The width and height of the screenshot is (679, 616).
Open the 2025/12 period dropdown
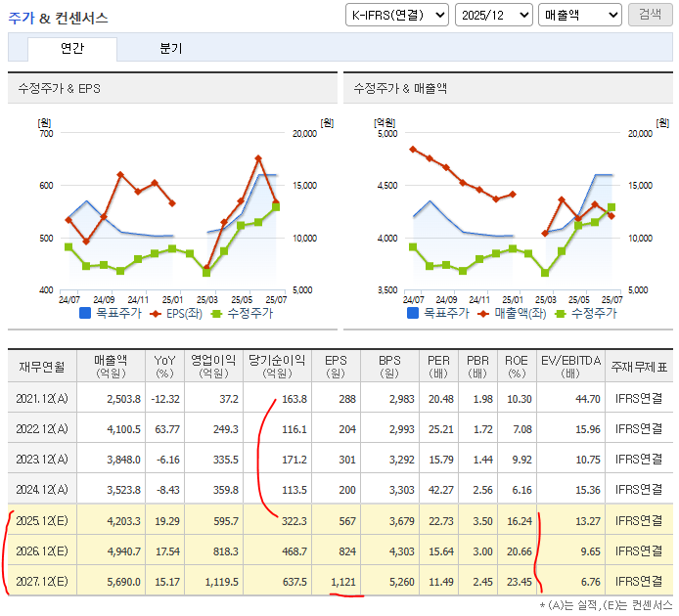point(494,15)
